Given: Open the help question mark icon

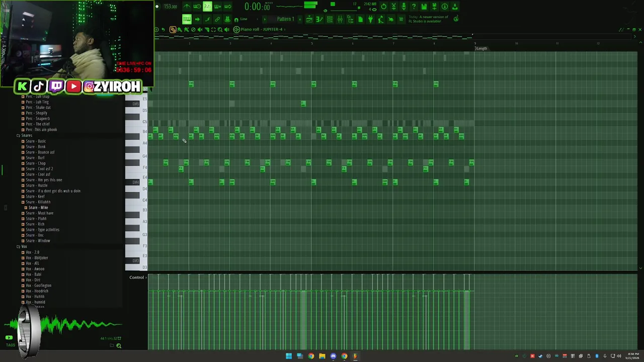Looking at the screenshot, I should click(x=414, y=6).
